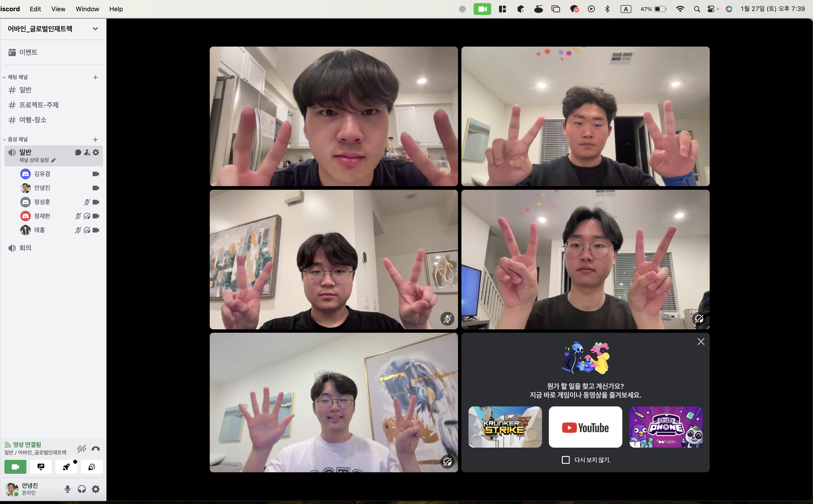Open user settings gear icon

[96, 489]
